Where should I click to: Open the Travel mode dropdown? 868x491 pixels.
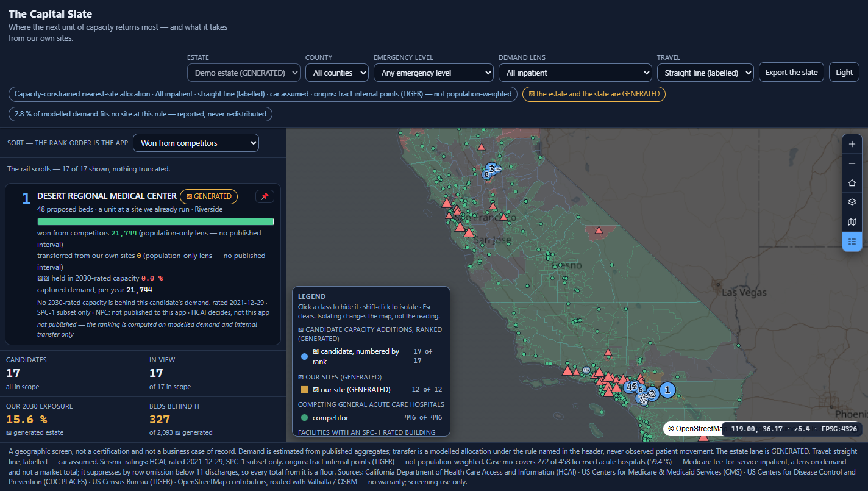pos(705,73)
